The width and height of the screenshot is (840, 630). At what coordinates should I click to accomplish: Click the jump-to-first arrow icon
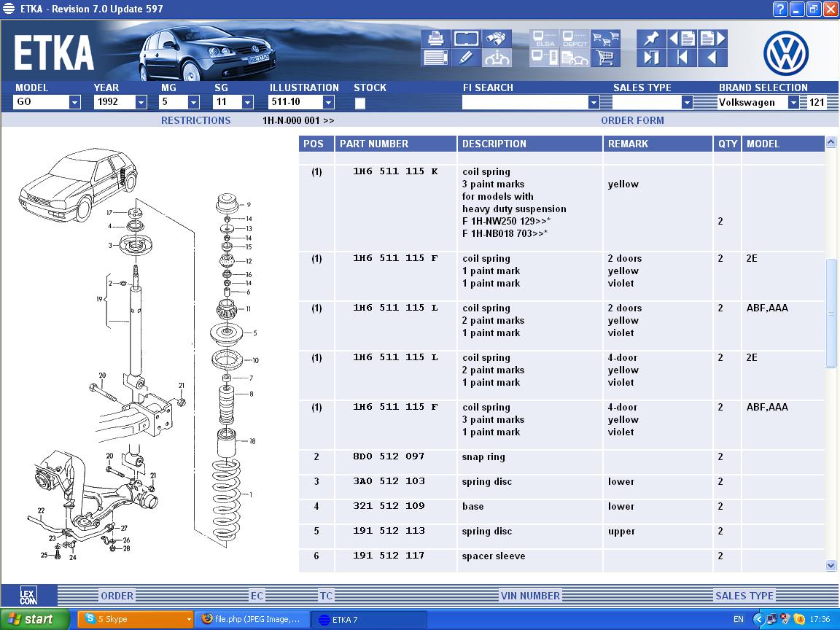pyautogui.click(x=682, y=58)
